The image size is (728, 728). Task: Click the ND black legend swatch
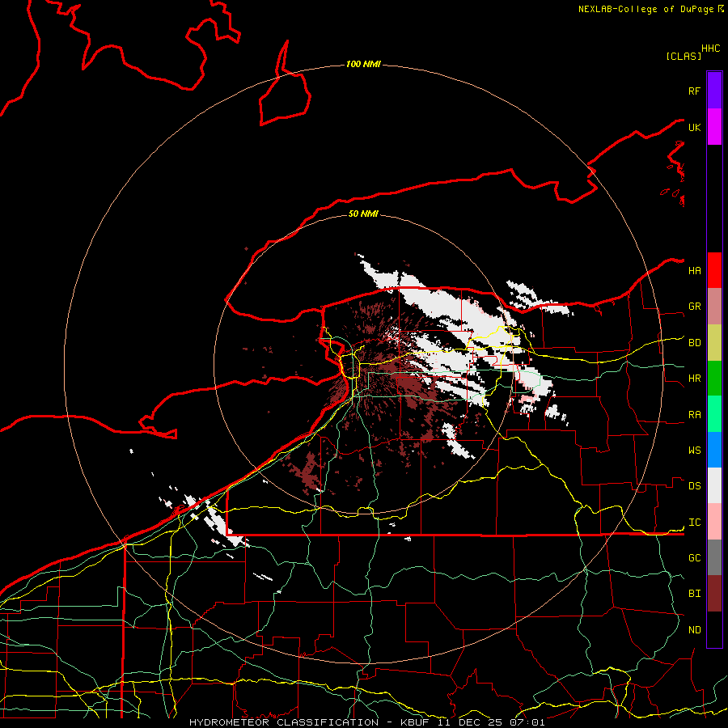pyautogui.click(x=714, y=629)
